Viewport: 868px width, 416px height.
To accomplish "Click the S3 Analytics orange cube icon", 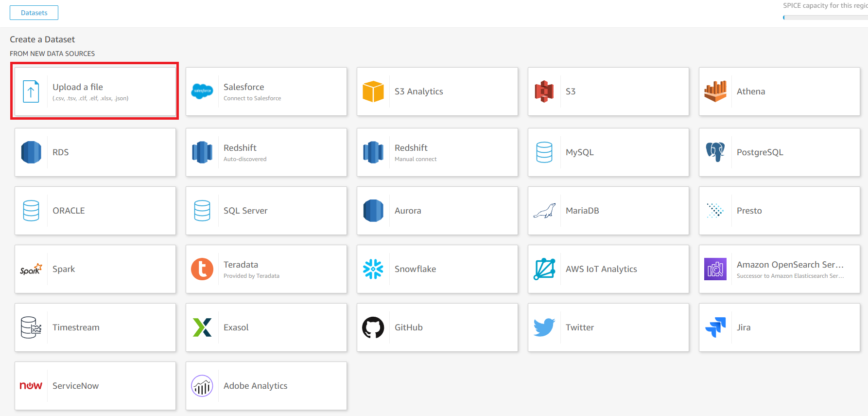I will tap(373, 91).
